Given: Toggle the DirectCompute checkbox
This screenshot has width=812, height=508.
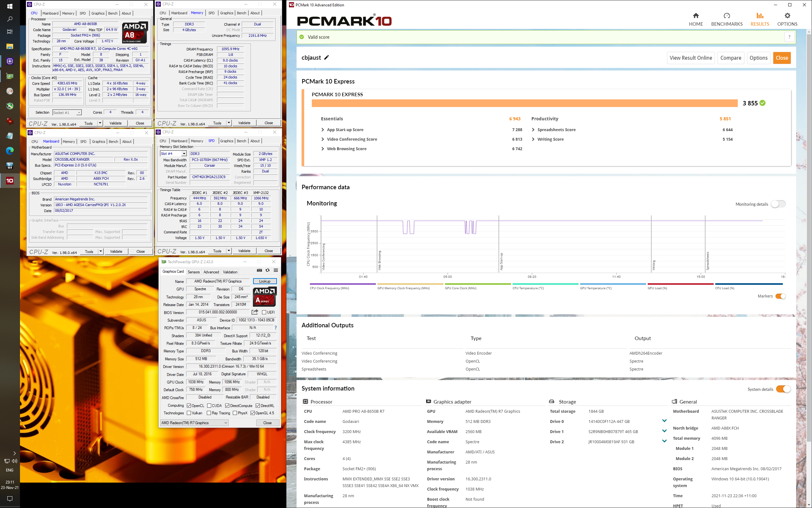Looking at the screenshot, I should pos(227,405).
